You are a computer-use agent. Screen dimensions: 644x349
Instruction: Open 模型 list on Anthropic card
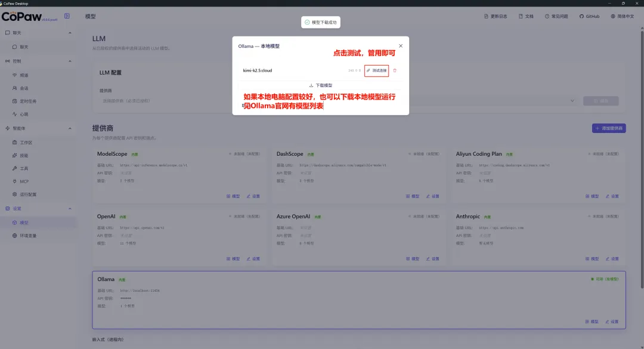592,259
